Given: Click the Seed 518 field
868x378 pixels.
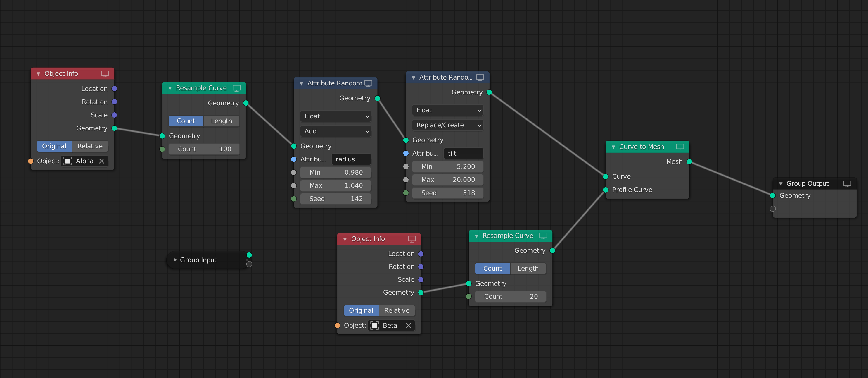Looking at the screenshot, I should (x=447, y=193).
